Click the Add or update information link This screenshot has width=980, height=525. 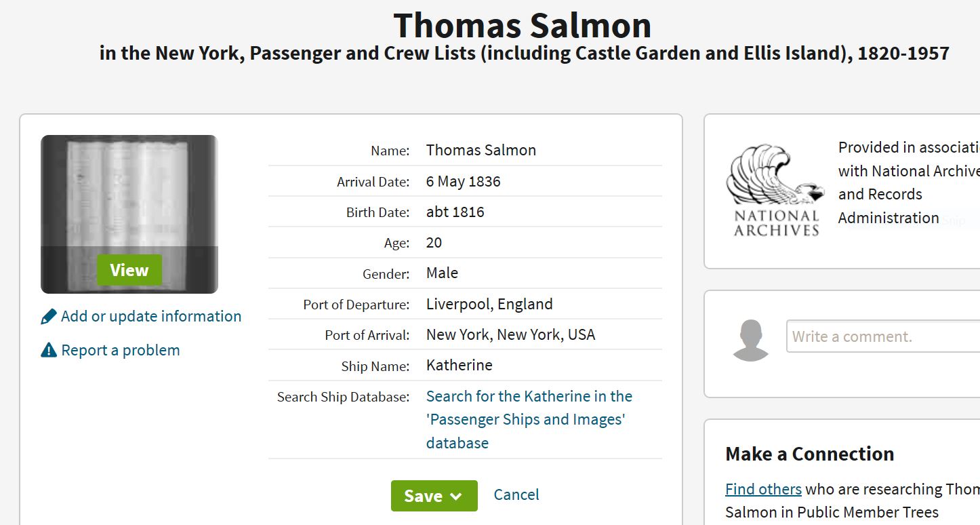pyautogui.click(x=151, y=316)
